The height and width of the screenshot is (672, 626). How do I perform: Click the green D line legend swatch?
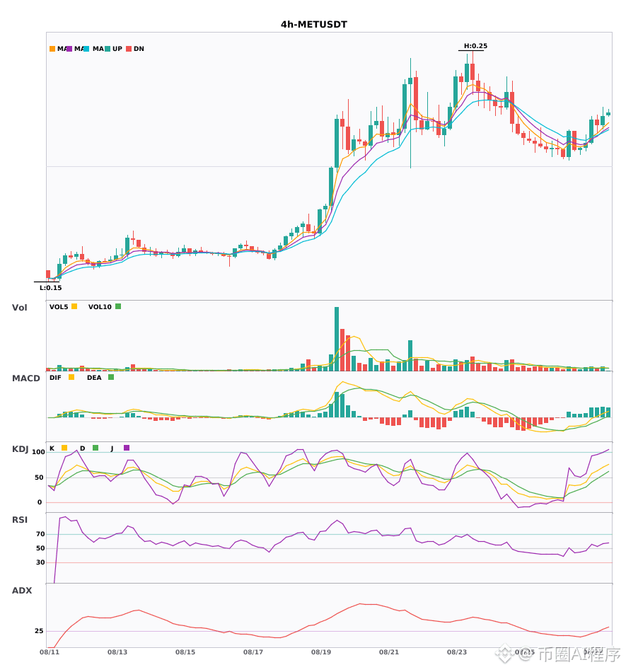pos(95,448)
